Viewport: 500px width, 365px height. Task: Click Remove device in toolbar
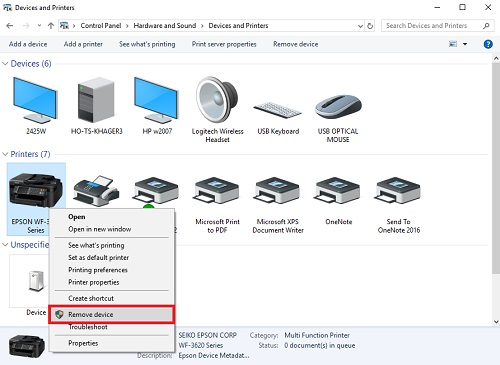(x=296, y=44)
